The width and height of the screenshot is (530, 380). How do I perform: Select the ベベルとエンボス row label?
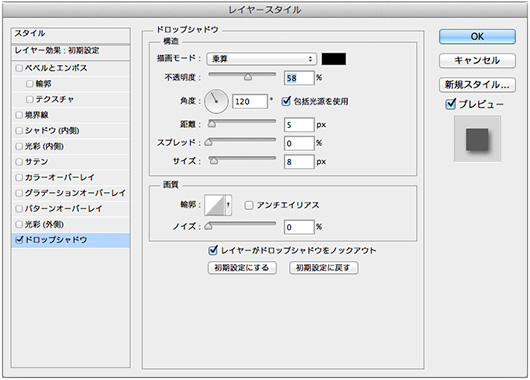(x=56, y=68)
